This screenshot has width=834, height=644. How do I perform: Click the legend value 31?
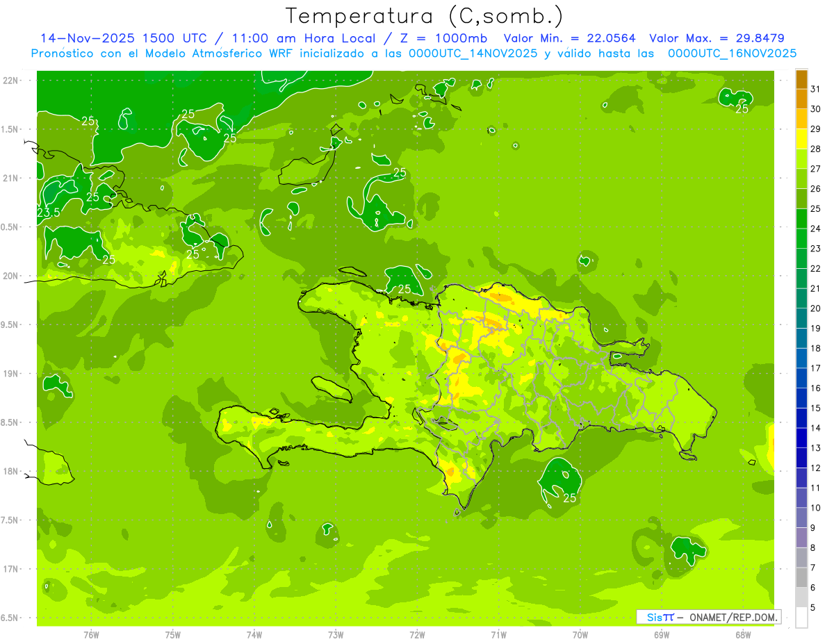point(815,89)
